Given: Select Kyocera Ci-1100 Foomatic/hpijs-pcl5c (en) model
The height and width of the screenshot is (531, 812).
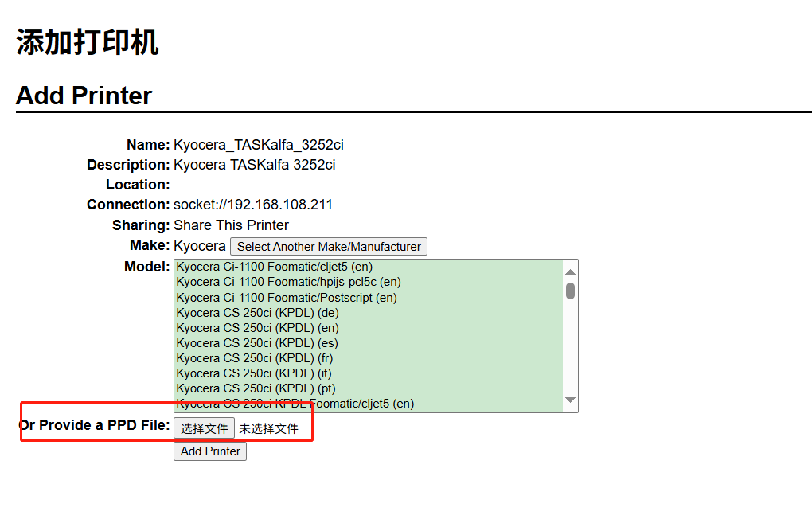Looking at the screenshot, I should tap(369, 282).
